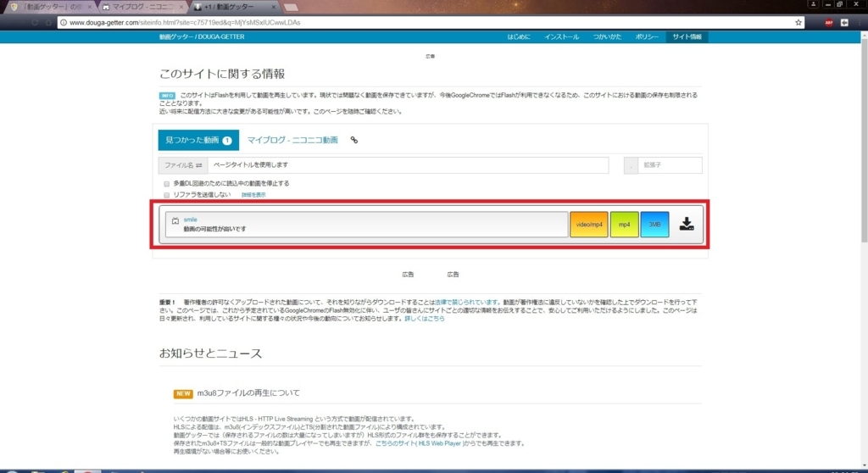Click the extension icon right of ABP
The image size is (868, 473).
pos(844,23)
